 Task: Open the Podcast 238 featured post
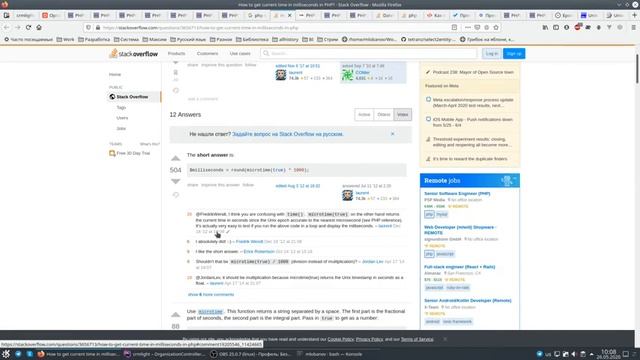coord(473,72)
